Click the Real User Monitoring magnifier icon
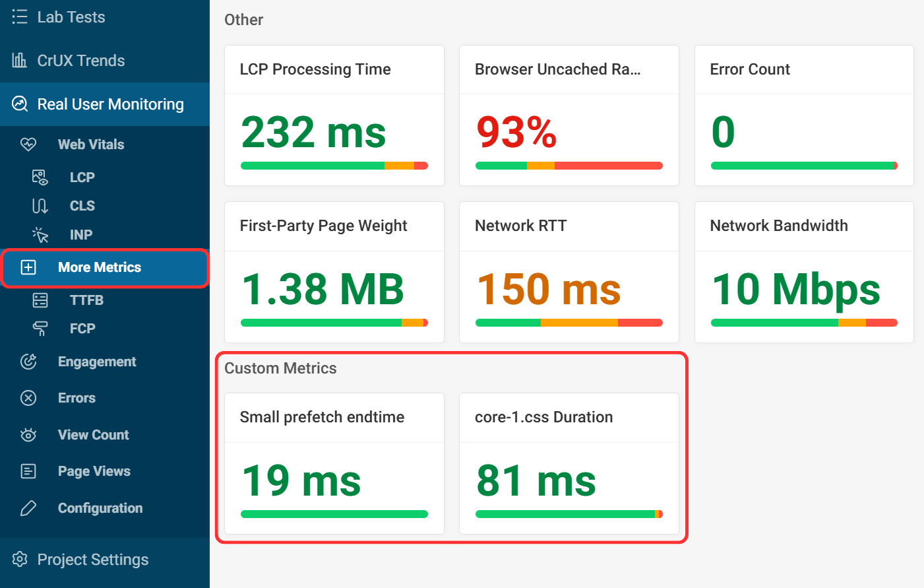This screenshot has width=924, height=588. point(20,104)
